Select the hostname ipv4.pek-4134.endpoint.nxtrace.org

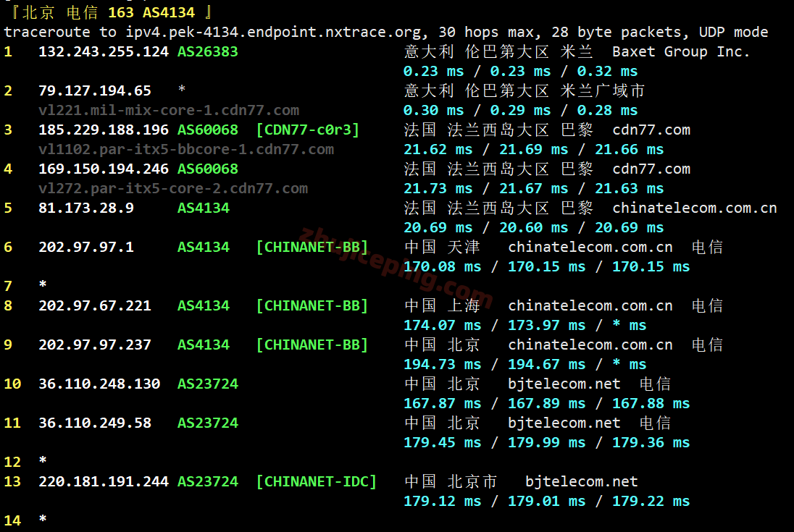273,33
